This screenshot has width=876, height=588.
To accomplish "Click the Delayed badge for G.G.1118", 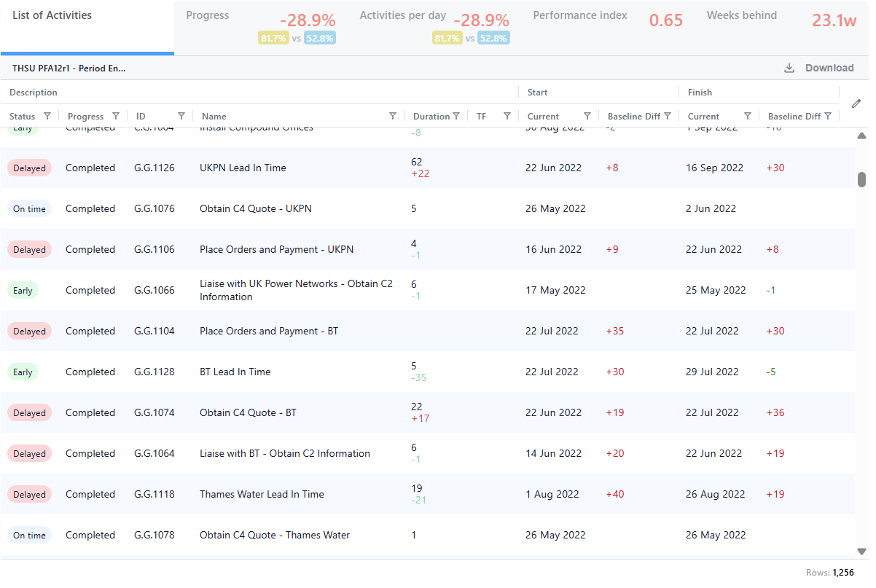I will pyautogui.click(x=29, y=494).
